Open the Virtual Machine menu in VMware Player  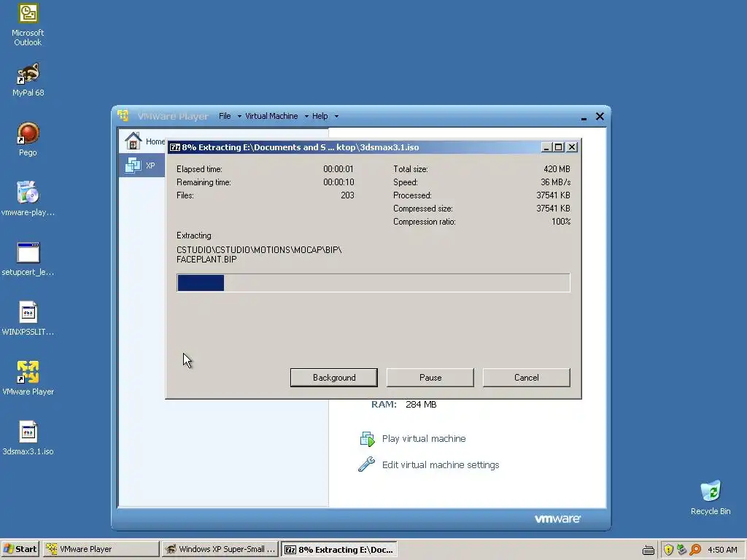click(x=271, y=116)
